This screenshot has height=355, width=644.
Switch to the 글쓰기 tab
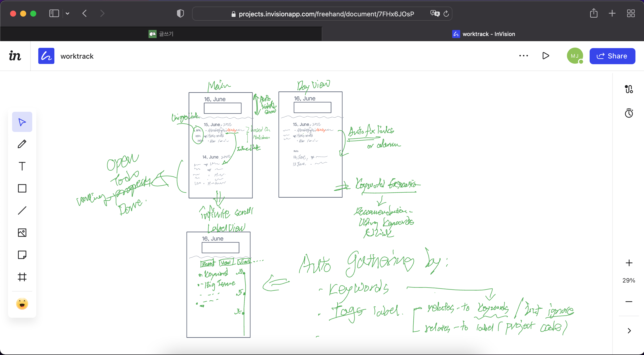pos(161,34)
